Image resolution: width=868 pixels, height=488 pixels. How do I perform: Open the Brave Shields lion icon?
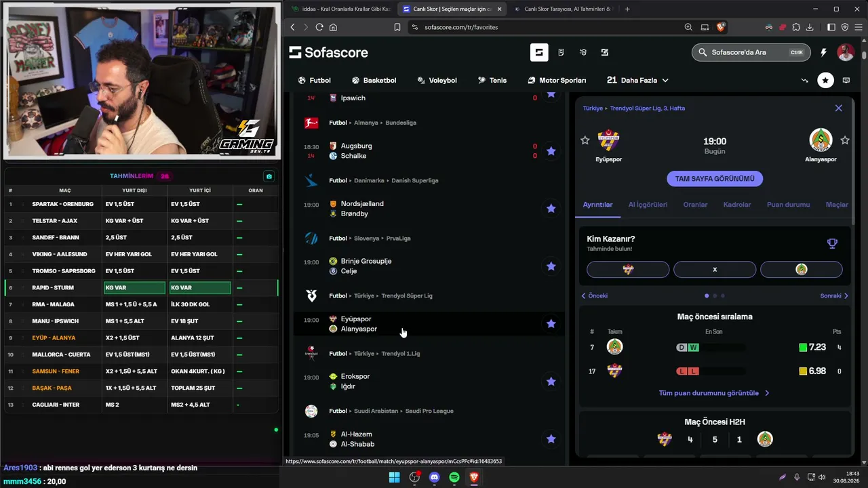[720, 27]
